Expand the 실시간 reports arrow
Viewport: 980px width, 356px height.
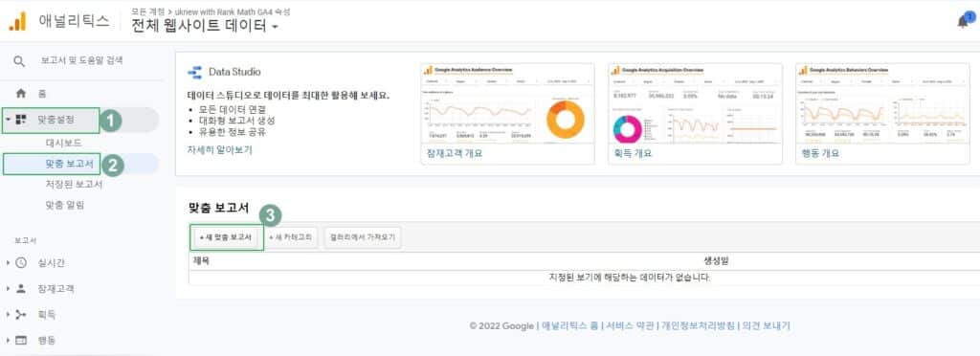(x=8, y=263)
